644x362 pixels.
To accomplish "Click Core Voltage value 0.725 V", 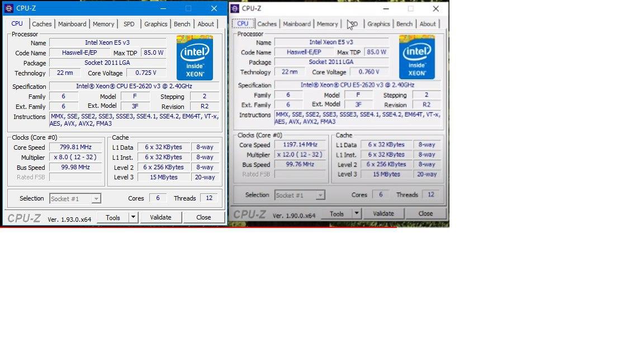I will (x=146, y=73).
